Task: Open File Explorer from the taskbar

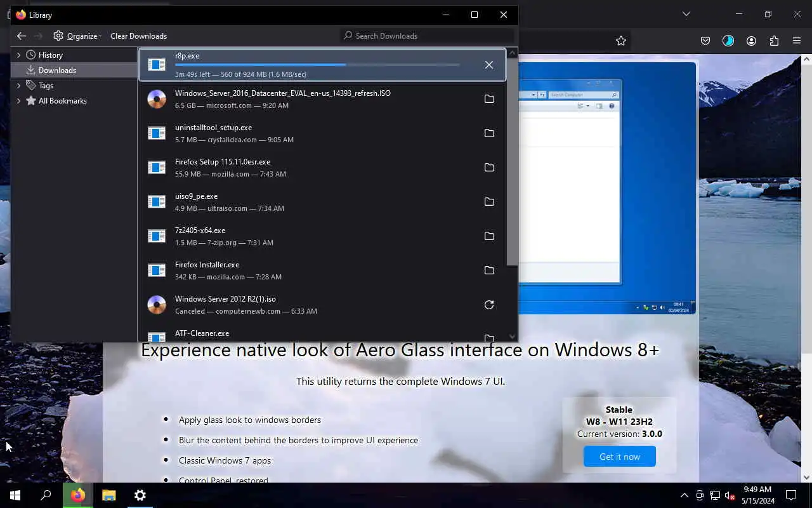Action: 109,495
